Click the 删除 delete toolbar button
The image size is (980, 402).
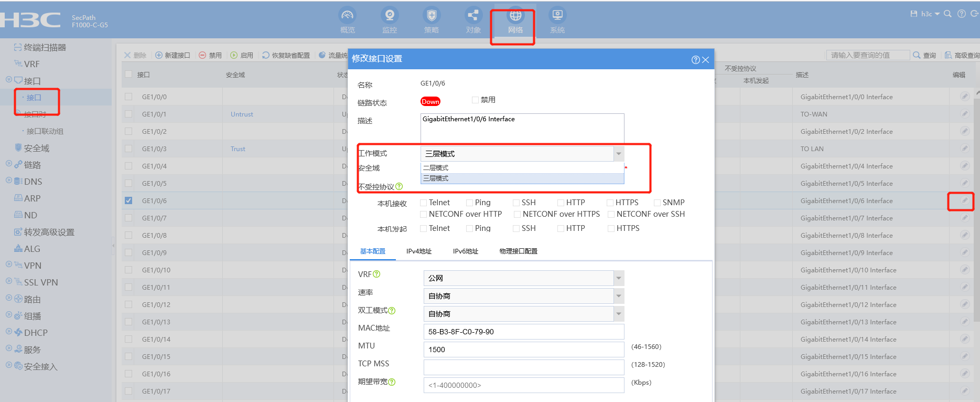(x=135, y=55)
